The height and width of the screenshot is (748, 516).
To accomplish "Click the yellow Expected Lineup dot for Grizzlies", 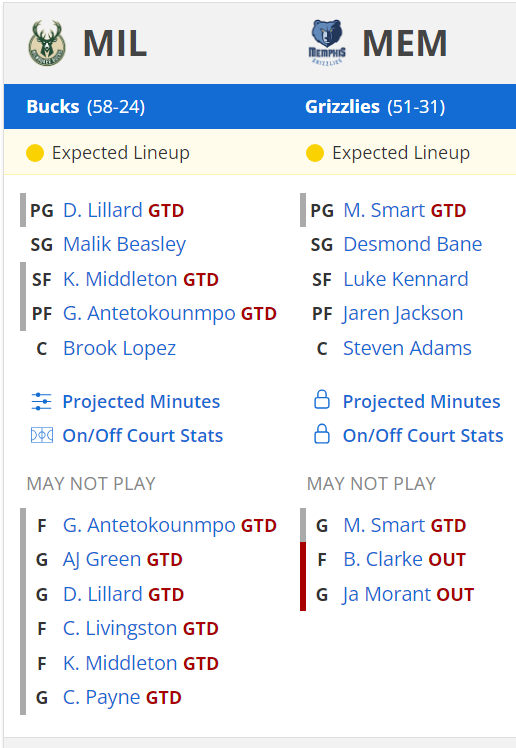I will coord(315,153).
